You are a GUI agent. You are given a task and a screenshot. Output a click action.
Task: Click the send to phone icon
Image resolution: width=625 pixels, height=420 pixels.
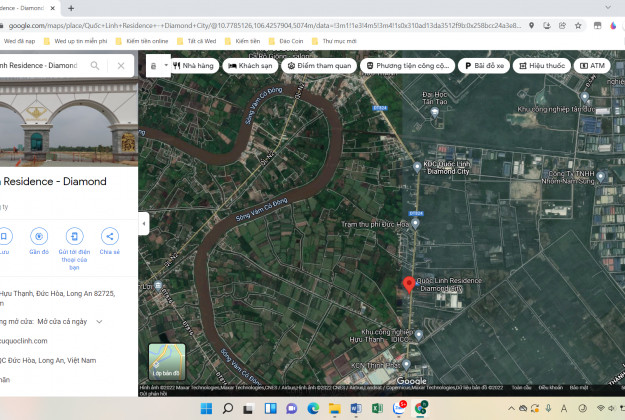coord(74,236)
